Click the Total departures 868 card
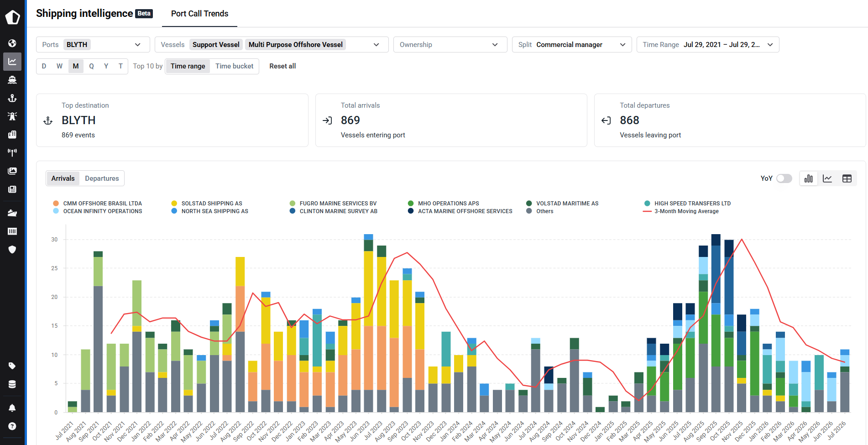 point(730,120)
